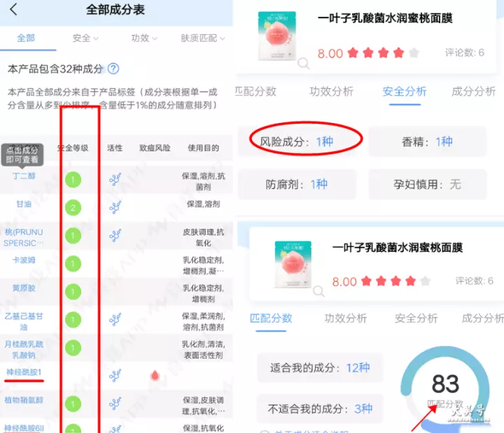Image resolution: width=504 pixels, height=433 pixels.
Task: Tap the magnifier on the top product image
Action: pos(303,63)
